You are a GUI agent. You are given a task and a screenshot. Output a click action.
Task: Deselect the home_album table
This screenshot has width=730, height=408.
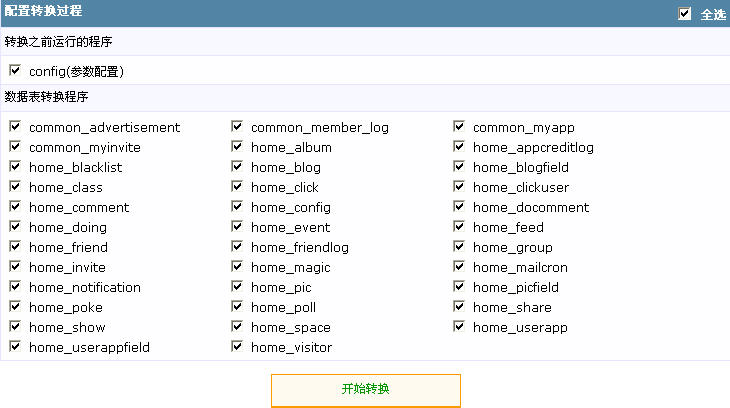237,147
